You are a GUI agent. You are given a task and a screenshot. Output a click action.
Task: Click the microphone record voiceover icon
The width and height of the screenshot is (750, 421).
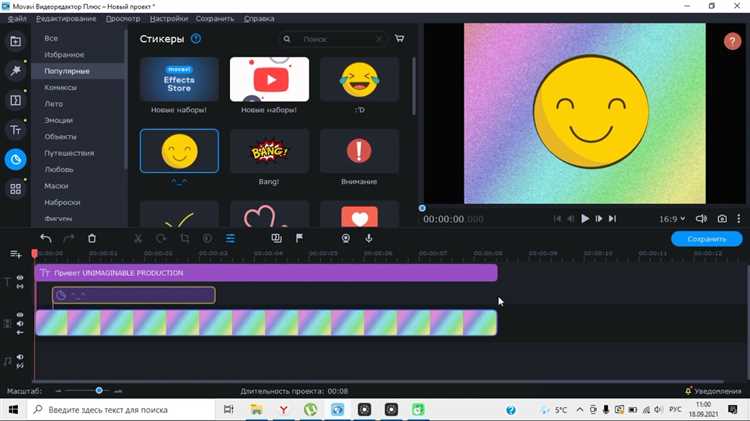pos(369,239)
